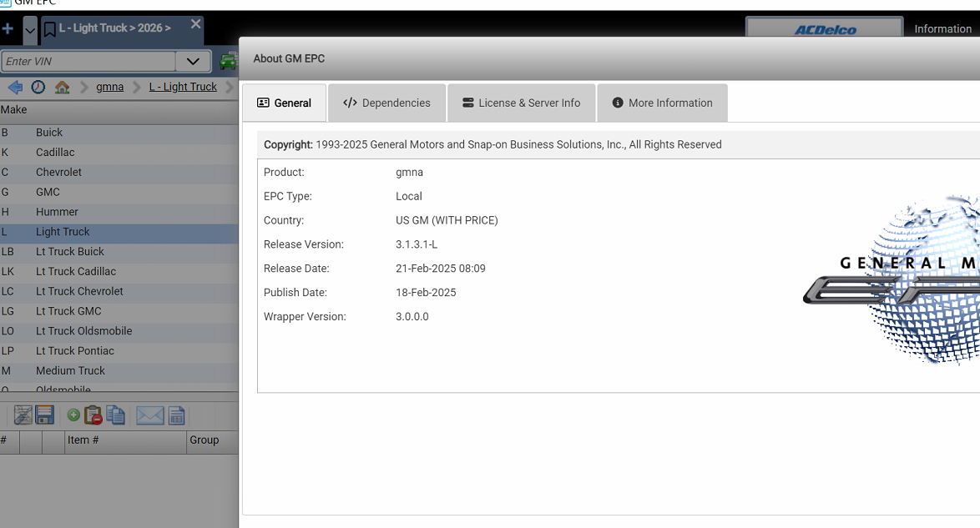Open the tab list dropdown arrow
The image size is (980, 528).
tap(30, 30)
